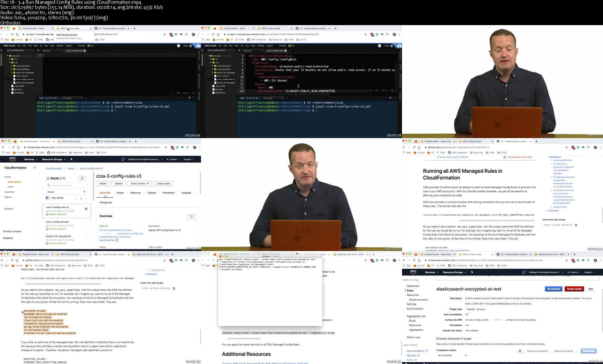
Task: Click Chrome profile avatar in 00:05:43 frame
Action: [x=193, y=260]
